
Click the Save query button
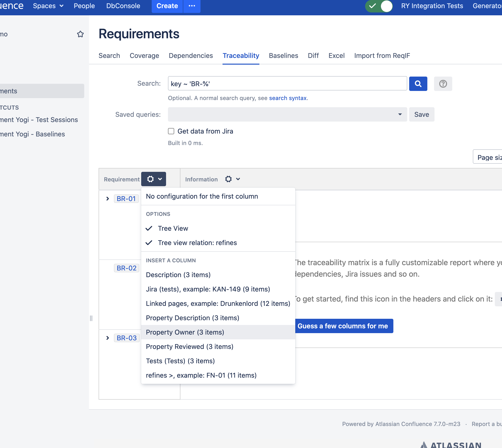point(421,114)
